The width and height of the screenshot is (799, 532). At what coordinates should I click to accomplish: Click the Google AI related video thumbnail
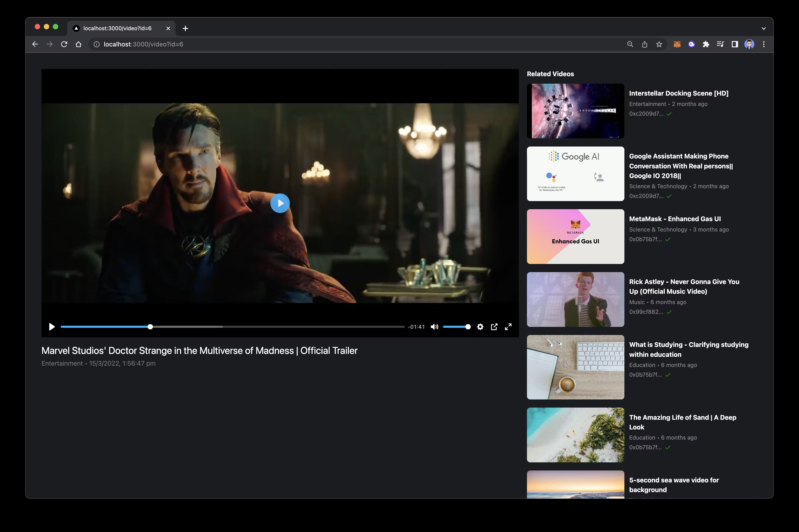point(575,173)
